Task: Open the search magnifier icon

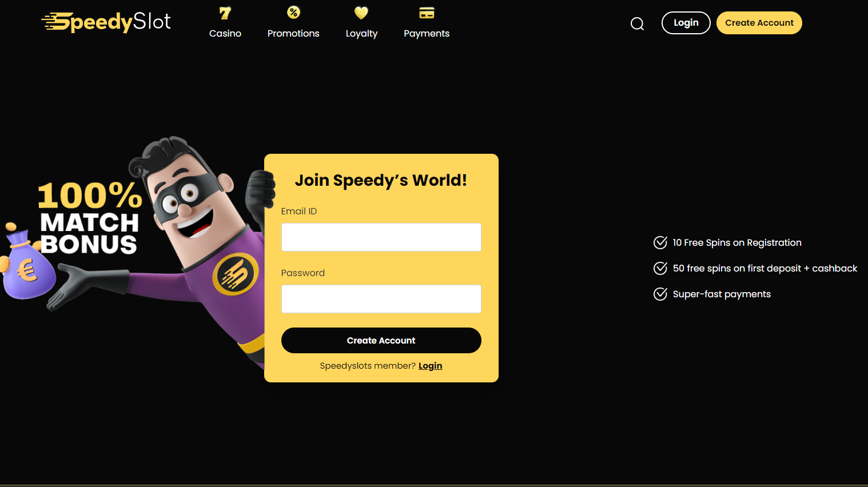Action: tap(637, 23)
